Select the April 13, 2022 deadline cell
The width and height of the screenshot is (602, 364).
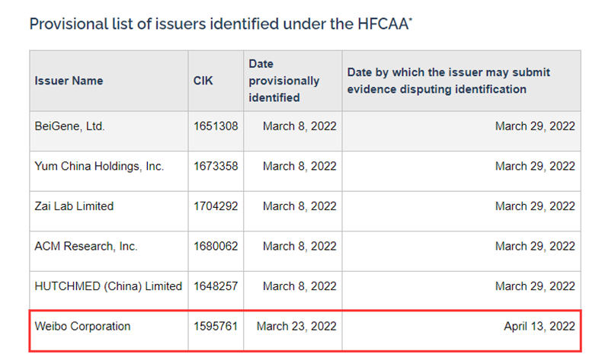[x=539, y=326]
